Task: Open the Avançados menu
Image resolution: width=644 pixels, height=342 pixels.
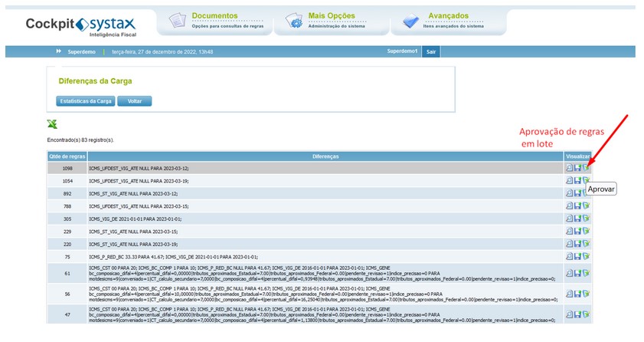Action: coord(449,21)
